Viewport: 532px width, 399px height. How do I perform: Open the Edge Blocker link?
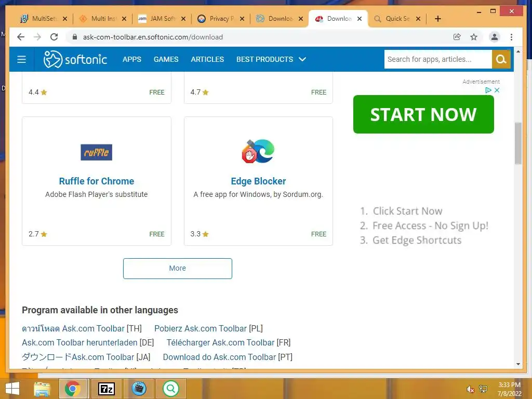coord(258,181)
